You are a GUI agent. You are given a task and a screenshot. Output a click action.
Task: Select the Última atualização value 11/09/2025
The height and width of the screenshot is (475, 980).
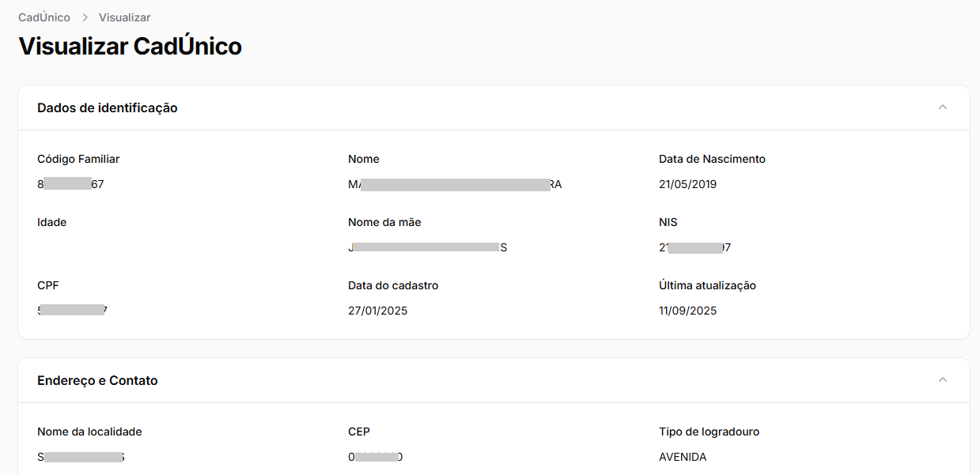coord(687,311)
